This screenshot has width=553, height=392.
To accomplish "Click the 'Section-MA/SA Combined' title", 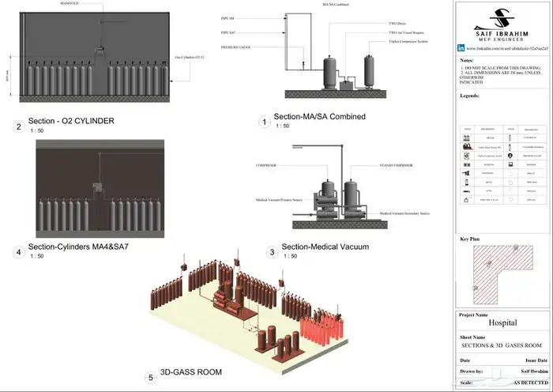I will point(319,117).
